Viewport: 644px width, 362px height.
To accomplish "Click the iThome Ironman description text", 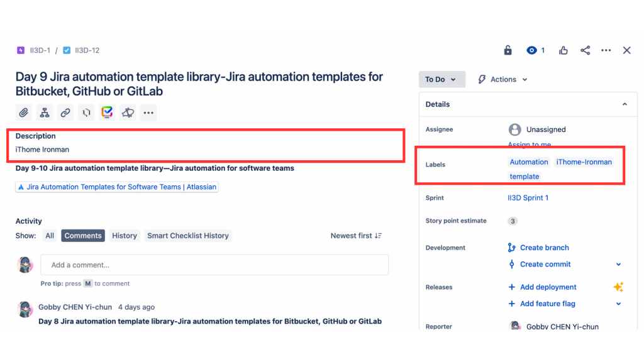I will (x=42, y=150).
